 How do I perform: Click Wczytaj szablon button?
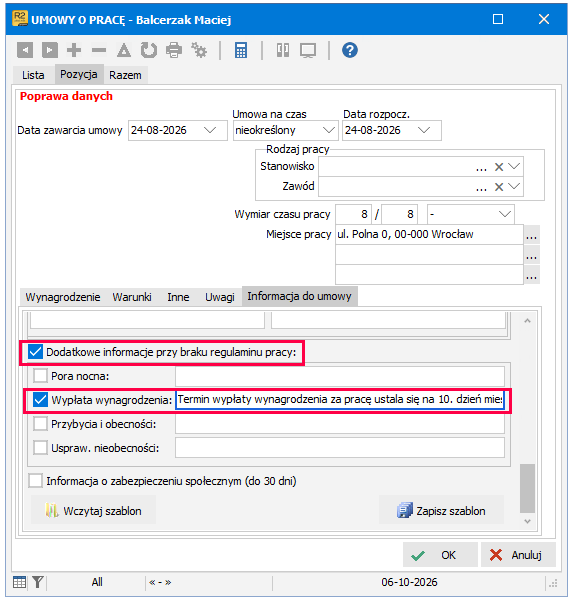(x=93, y=510)
